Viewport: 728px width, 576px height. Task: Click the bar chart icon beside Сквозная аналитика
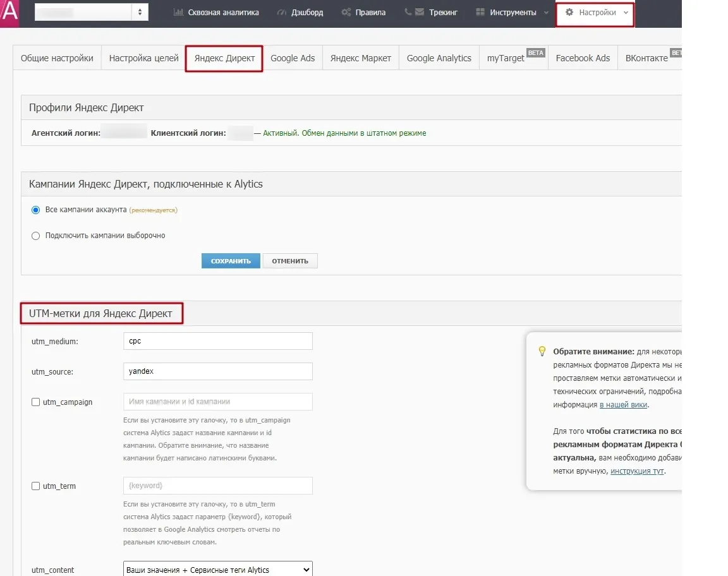coord(178,12)
